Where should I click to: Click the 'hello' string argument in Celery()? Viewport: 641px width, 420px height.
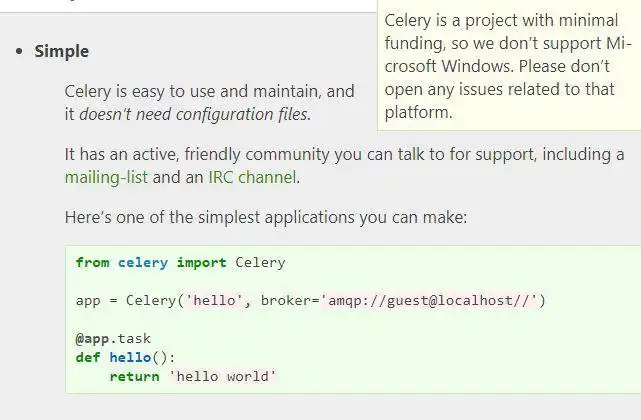214,300
